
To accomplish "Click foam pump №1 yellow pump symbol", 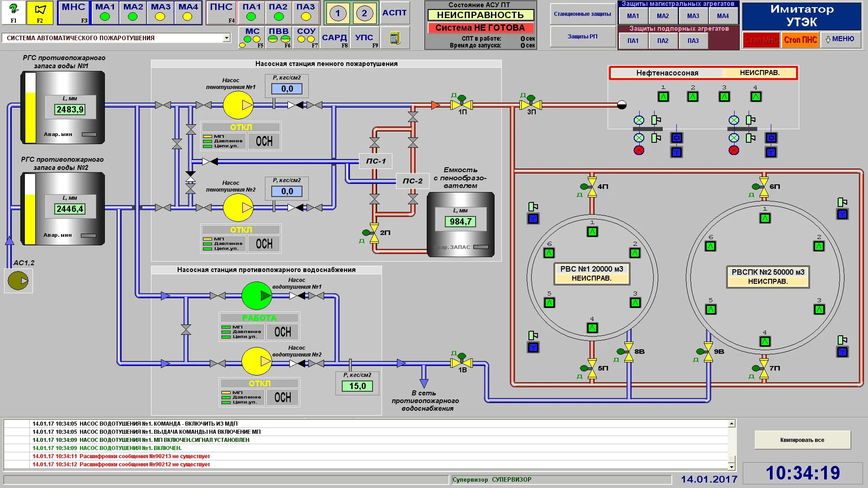I will 238,105.
